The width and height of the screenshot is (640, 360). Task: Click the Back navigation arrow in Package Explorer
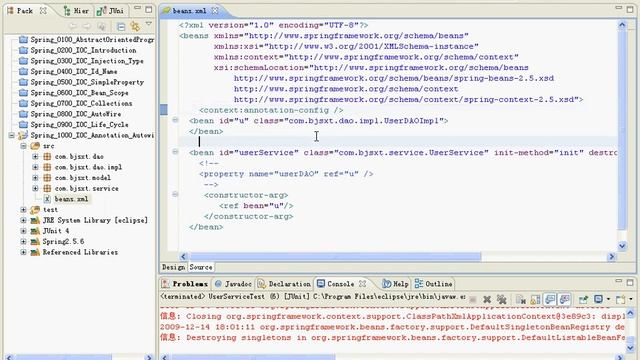click(73, 27)
